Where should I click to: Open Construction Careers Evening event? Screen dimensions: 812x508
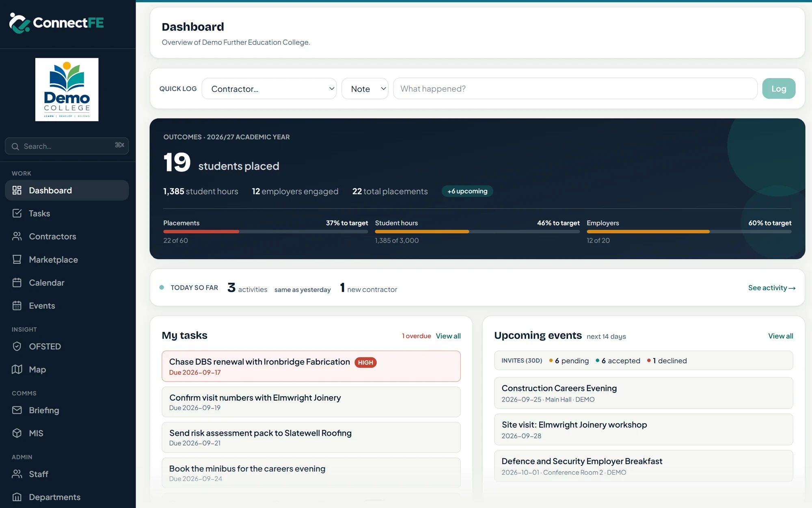pos(644,393)
